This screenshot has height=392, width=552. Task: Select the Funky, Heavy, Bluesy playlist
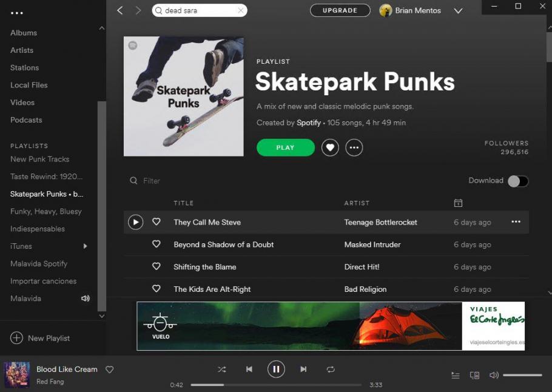point(45,211)
